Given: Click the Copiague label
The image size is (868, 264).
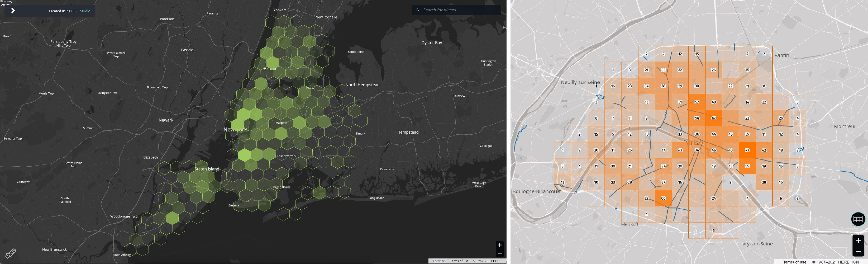Looking at the screenshot, I should [486, 146].
